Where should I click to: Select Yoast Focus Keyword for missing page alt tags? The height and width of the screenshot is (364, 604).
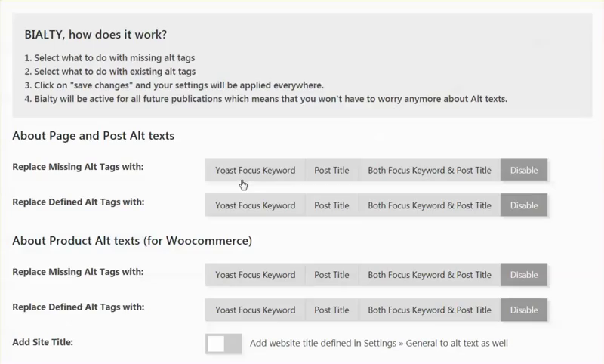tap(255, 170)
